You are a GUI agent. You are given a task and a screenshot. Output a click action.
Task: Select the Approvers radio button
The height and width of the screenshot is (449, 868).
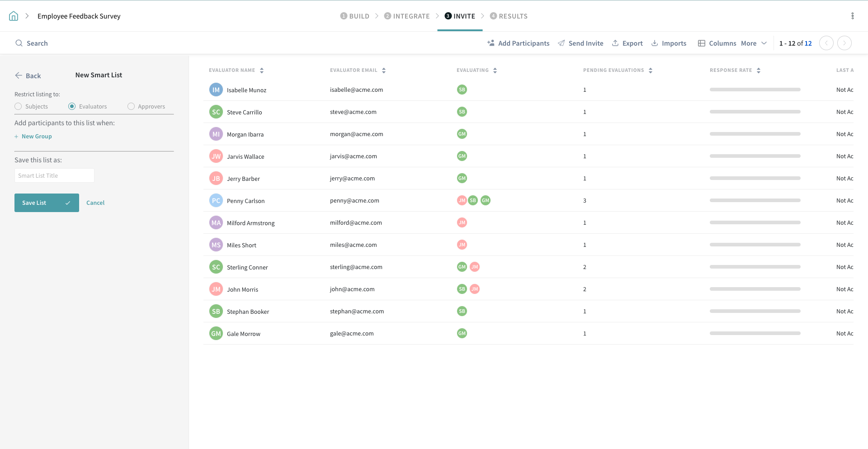[131, 107]
